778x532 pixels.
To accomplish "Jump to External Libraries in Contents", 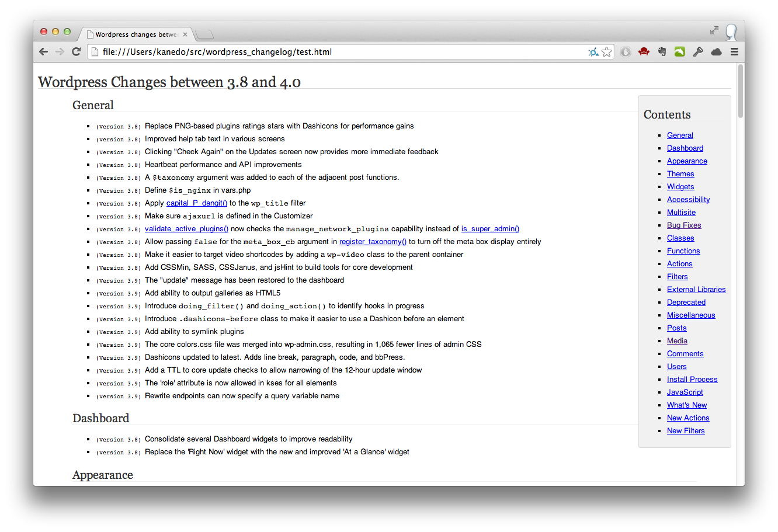I will (696, 289).
